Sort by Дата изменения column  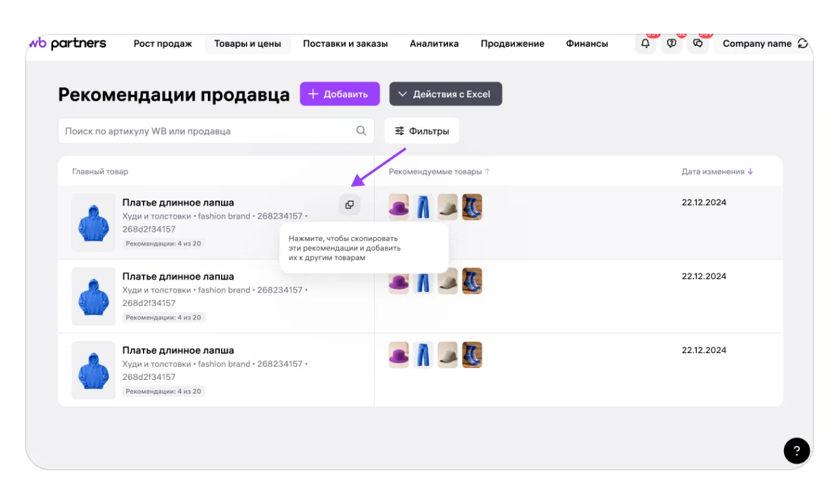717,172
